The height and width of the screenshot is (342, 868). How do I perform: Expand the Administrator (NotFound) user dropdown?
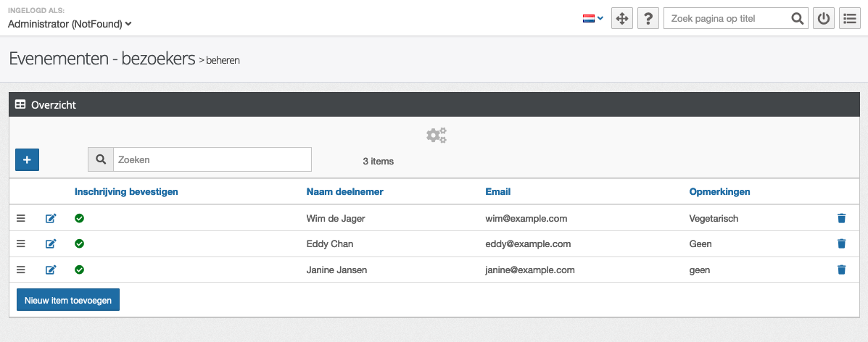[70, 24]
